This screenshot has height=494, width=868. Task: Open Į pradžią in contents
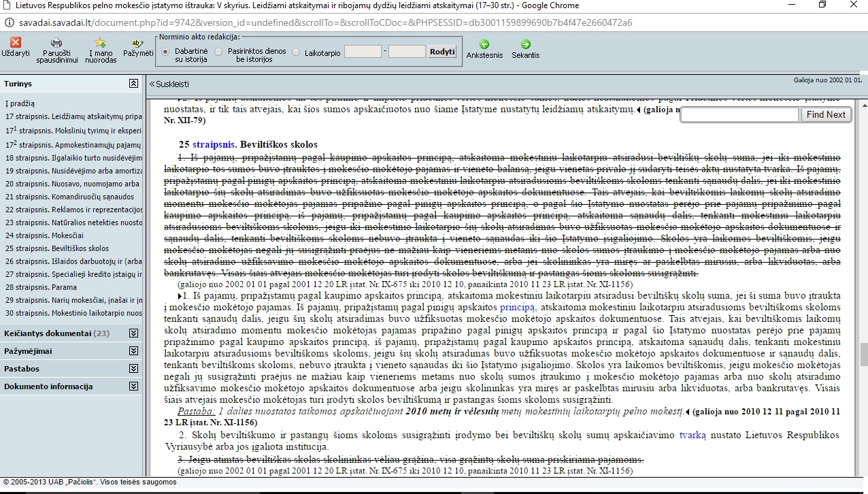pyautogui.click(x=20, y=103)
